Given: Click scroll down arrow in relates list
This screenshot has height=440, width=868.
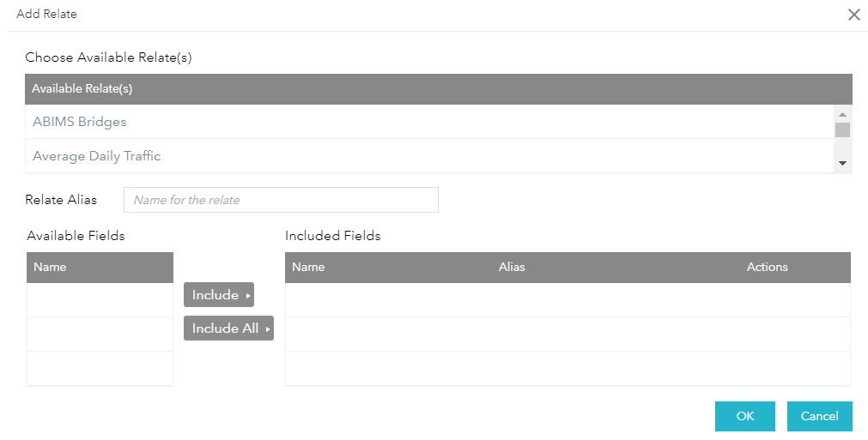Looking at the screenshot, I should point(842,163).
